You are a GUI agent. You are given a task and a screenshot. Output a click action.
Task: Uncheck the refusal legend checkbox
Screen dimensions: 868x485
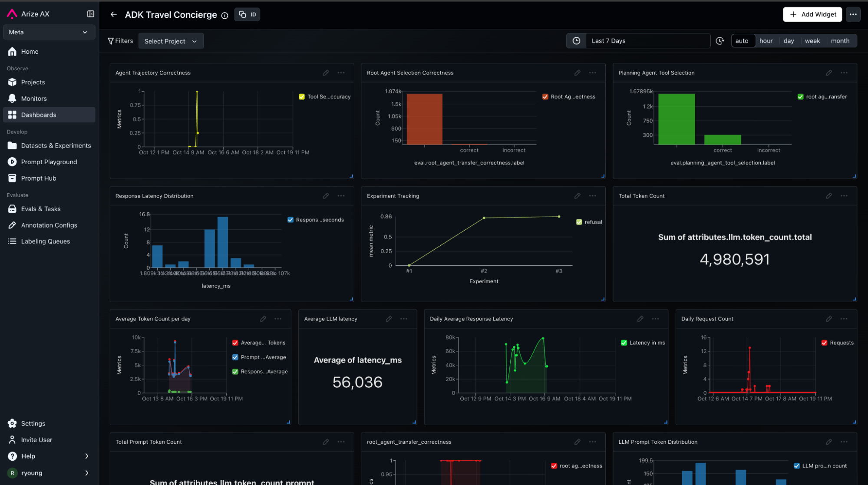pos(579,222)
